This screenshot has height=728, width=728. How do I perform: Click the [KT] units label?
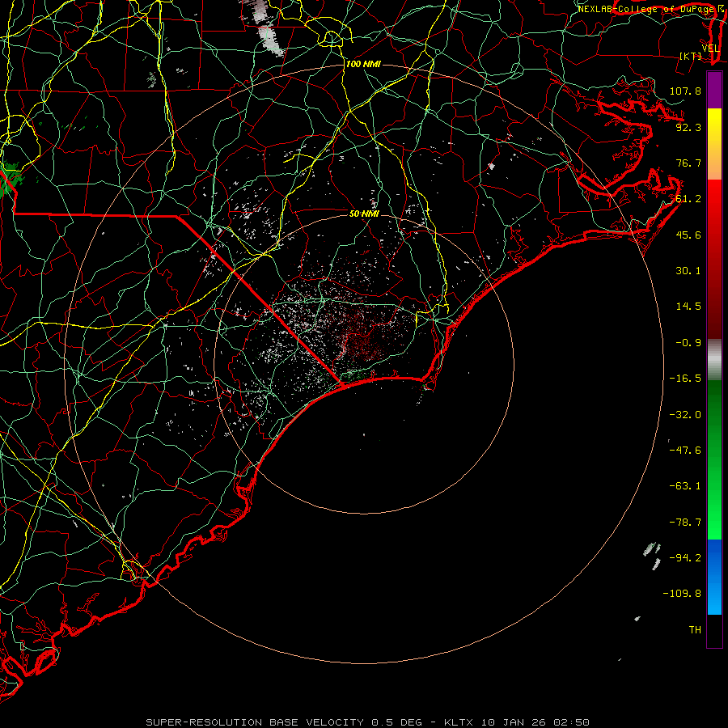(x=691, y=56)
